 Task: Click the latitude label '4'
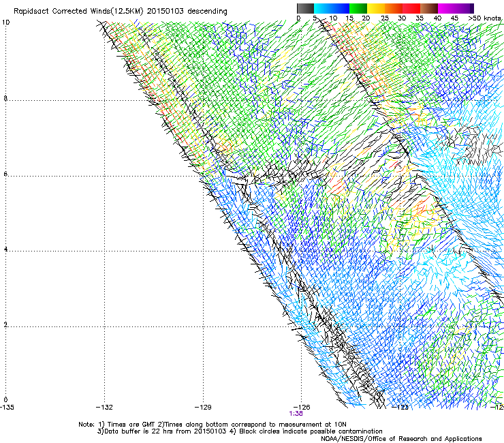[x=5, y=249]
